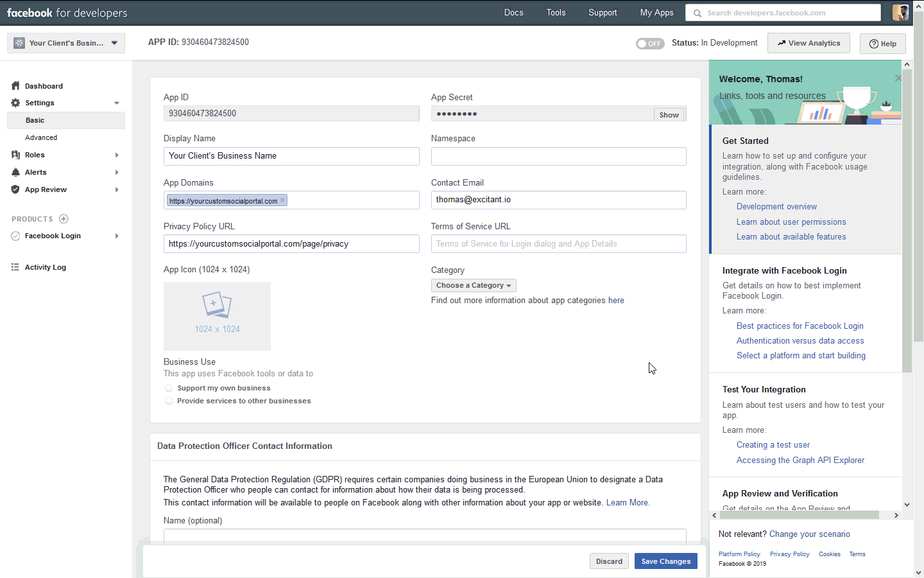
Task: Click the search magnifier icon
Action: pyautogui.click(x=697, y=13)
